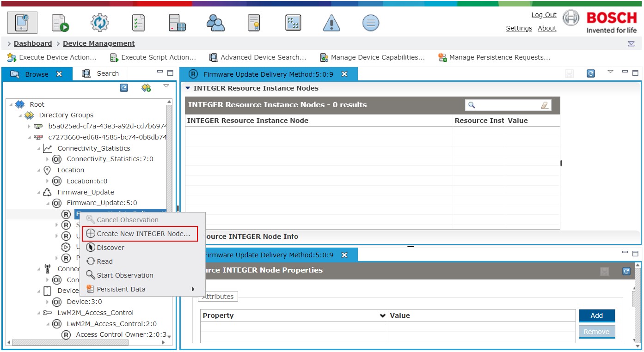
Task: Collapse INTEGER Resource Instance Nodes section
Action: (188, 88)
